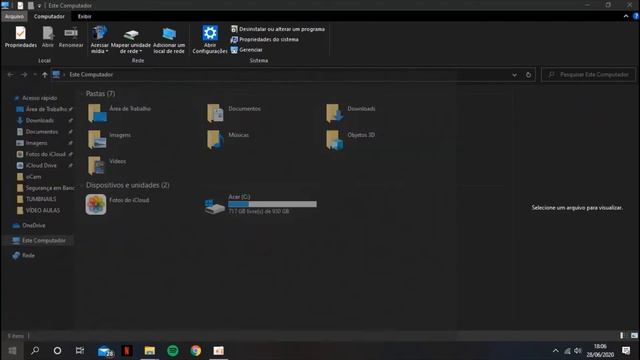
Task: Go up one level arrow
Action: point(44,75)
